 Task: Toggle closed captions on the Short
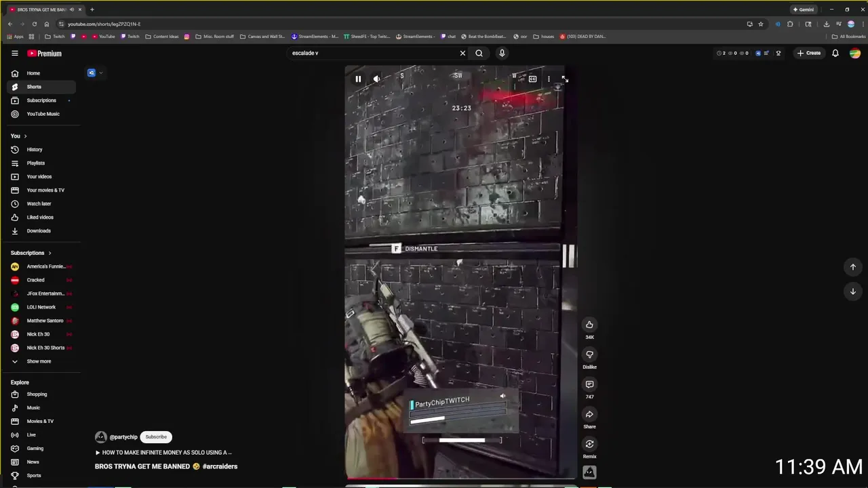(x=532, y=79)
